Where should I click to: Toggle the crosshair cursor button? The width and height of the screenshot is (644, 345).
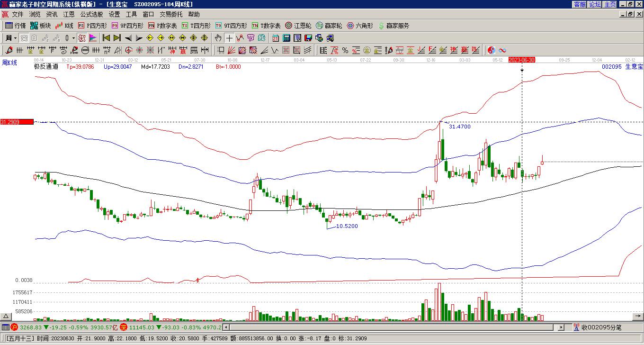click(229, 38)
